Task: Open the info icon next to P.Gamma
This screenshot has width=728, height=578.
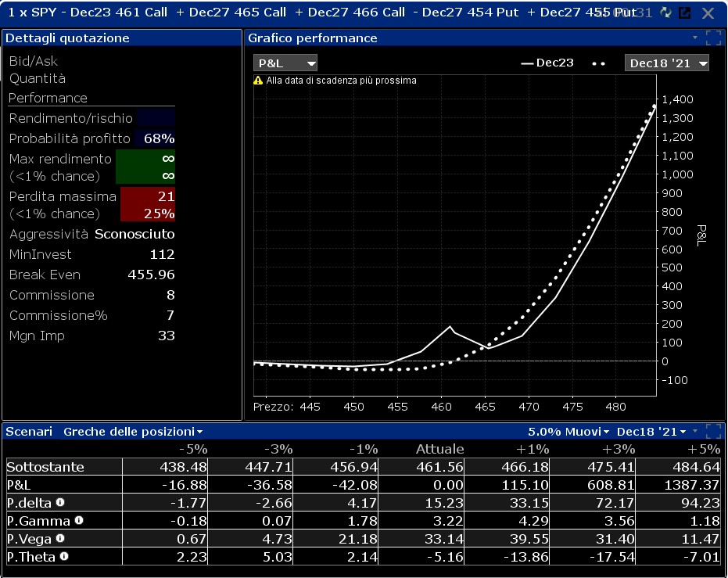Action: [x=80, y=520]
